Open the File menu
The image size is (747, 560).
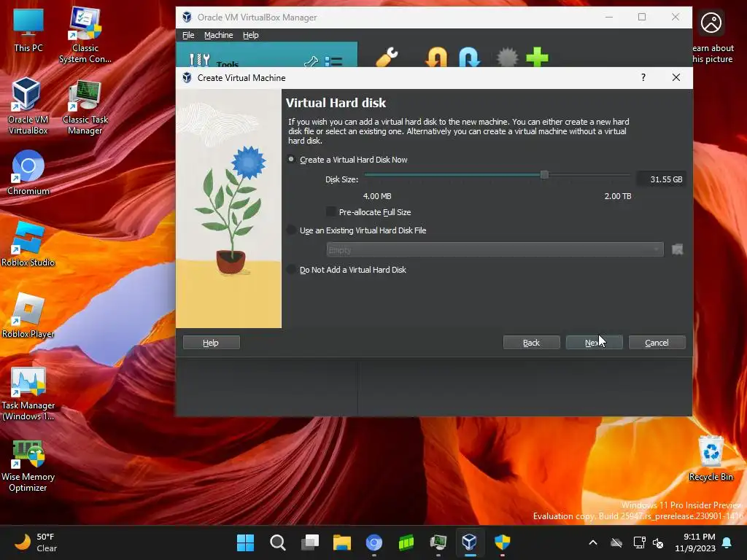coord(188,35)
